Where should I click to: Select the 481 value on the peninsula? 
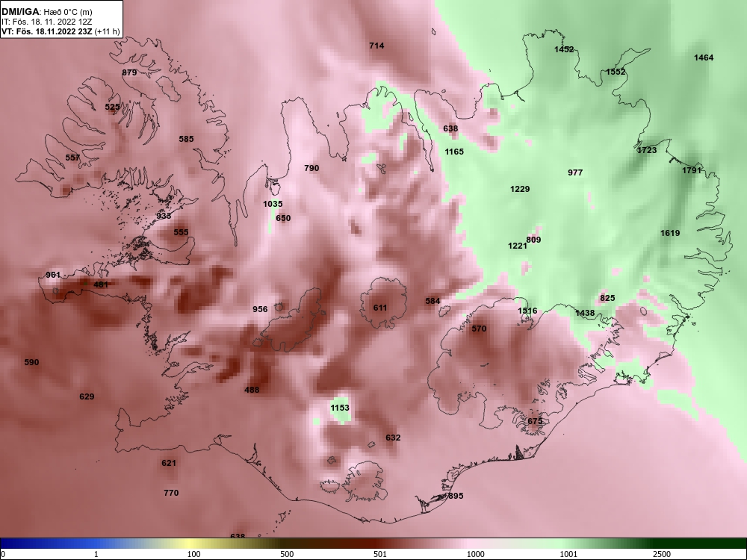pos(101,284)
